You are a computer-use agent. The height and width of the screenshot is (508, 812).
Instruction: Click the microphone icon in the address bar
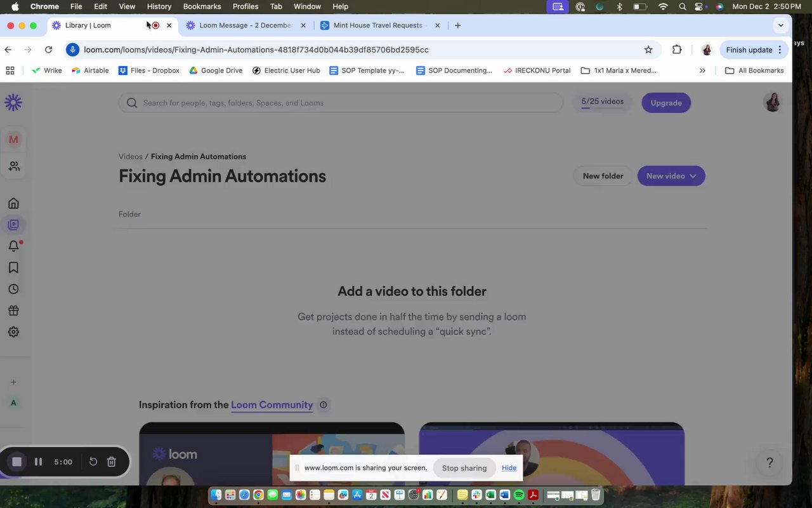point(72,50)
